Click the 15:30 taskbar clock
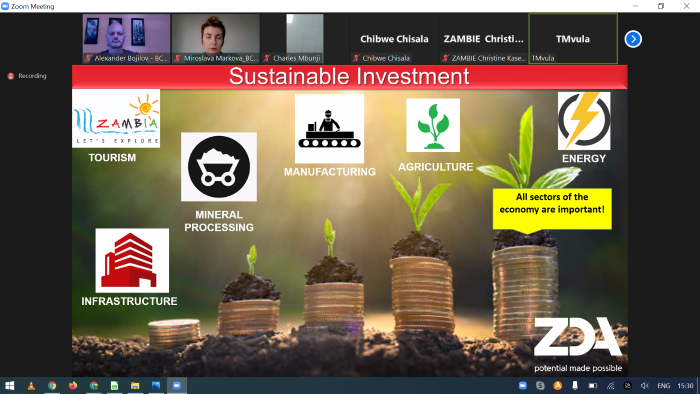 point(685,386)
